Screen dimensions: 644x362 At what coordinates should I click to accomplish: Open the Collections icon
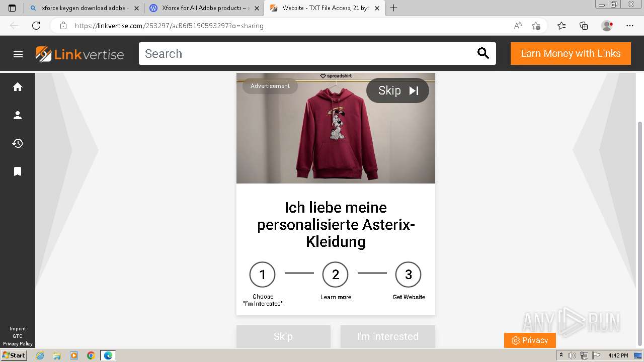click(584, 26)
